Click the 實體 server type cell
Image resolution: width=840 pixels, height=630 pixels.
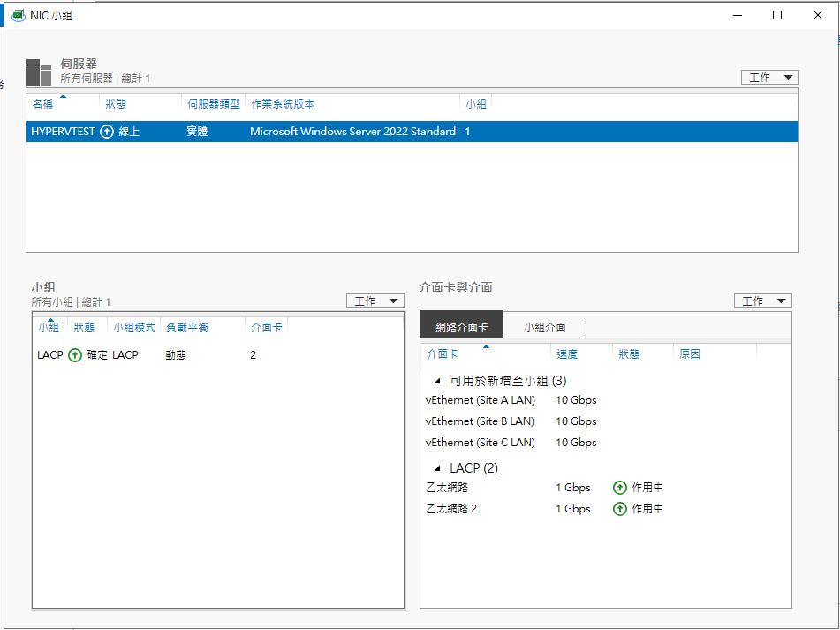[197, 132]
